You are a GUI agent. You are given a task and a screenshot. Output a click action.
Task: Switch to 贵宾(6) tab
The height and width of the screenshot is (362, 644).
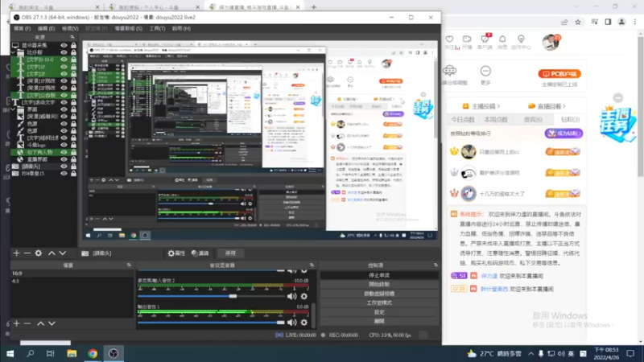click(x=533, y=120)
